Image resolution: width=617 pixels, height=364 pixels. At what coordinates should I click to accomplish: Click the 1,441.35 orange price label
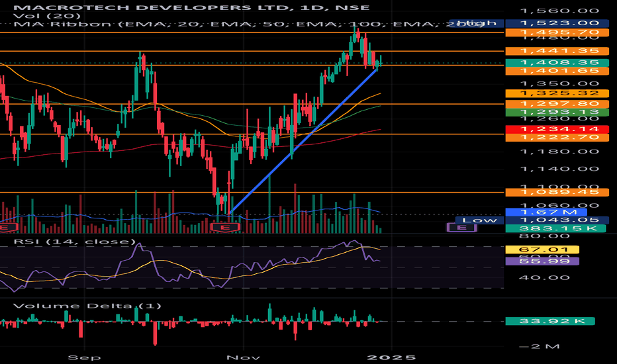(557, 51)
